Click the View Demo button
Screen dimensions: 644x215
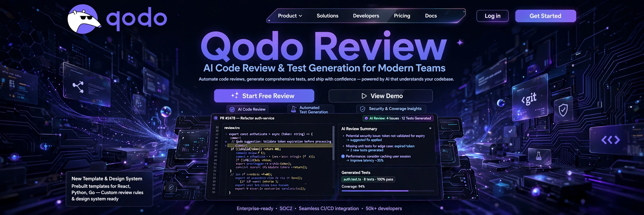[381, 96]
